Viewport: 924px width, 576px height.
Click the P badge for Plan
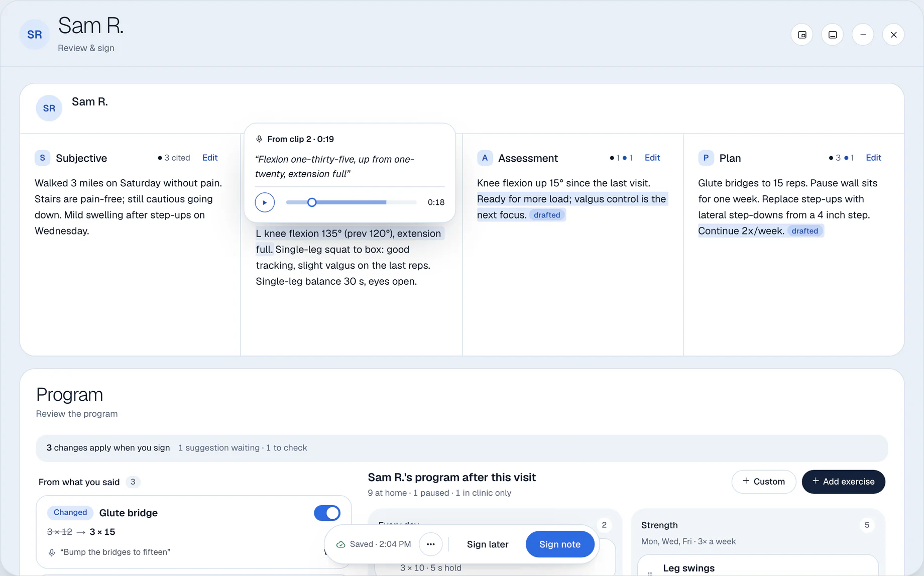[706, 158]
